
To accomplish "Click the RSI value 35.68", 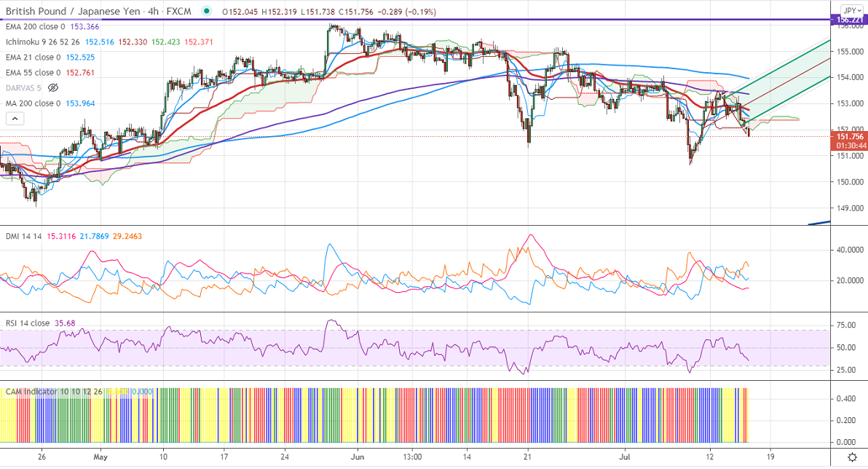I will [65, 323].
